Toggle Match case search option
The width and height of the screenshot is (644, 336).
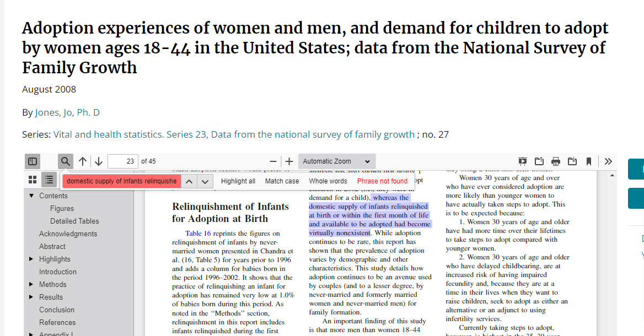pyautogui.click(x=282, y=181)
